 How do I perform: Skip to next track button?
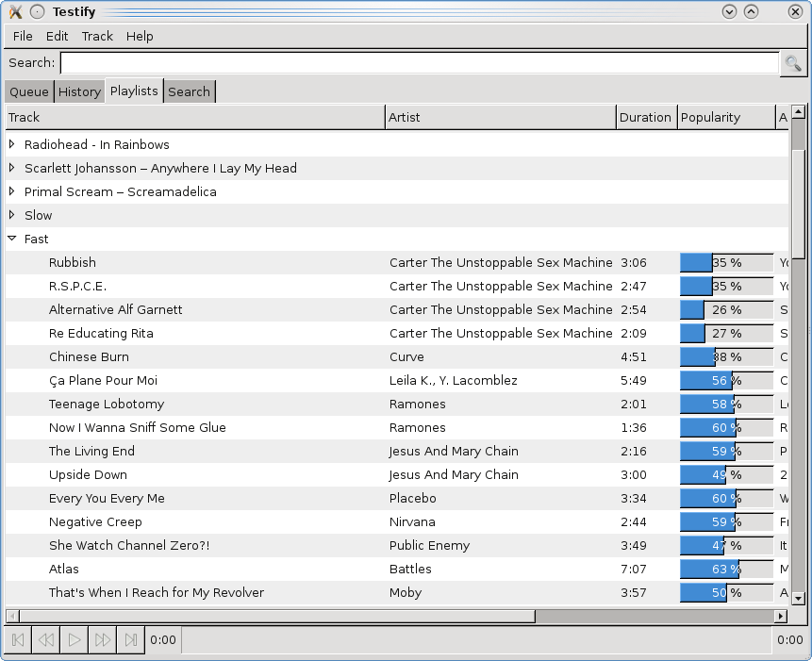[131, 640]
